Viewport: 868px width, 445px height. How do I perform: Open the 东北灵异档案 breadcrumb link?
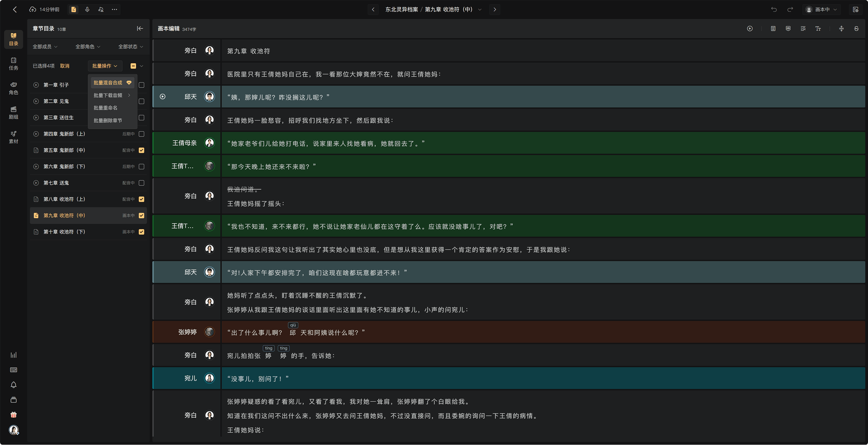coord(402,9)
